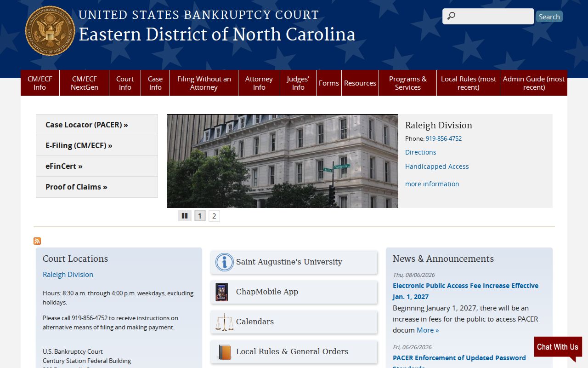Pause the slideshow
This screenshot has height=368, width=588.
click(185, 216)
